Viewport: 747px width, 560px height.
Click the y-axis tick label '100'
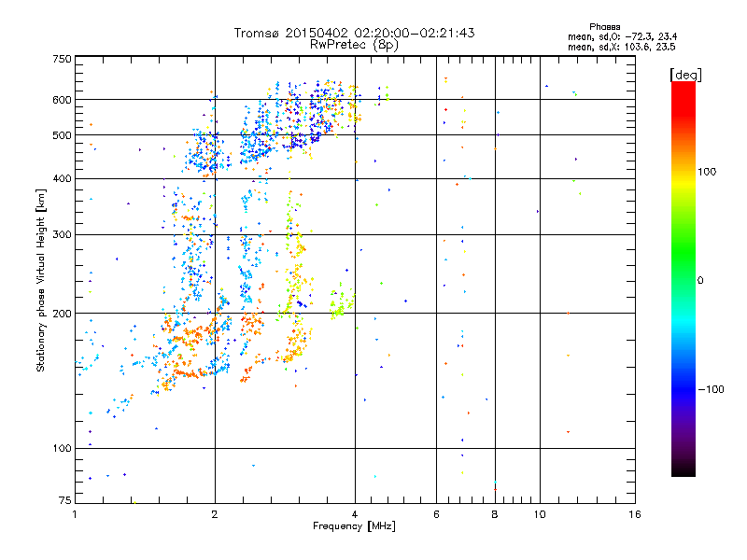pyautogui.click(x=62, y=448)
